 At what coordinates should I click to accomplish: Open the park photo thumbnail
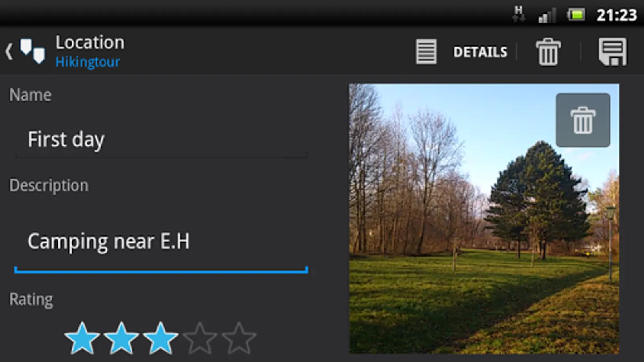484,218
